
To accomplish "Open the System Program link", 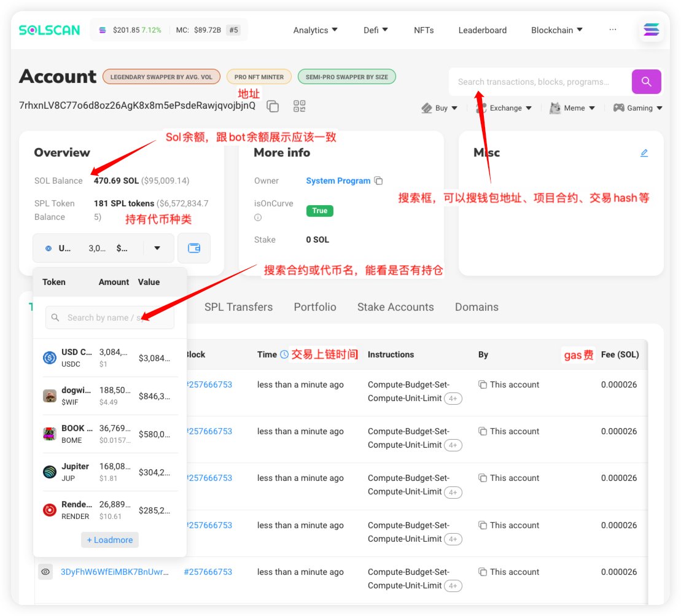I will [x=338, y=181].
